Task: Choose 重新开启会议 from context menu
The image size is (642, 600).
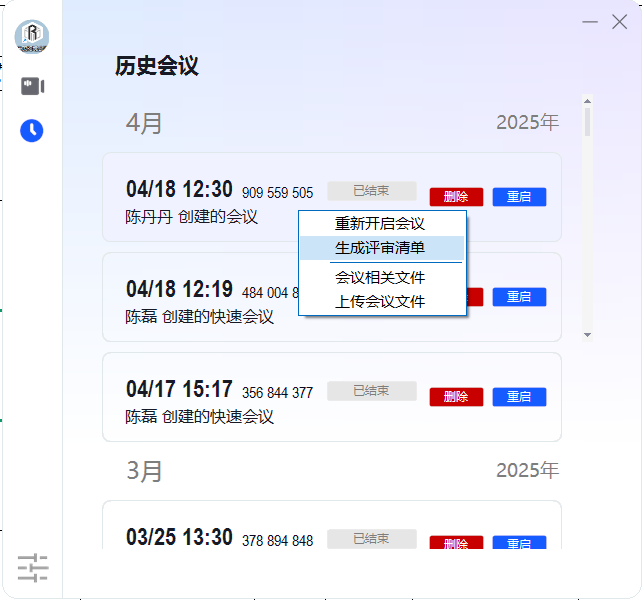Action: coord(380,224)
